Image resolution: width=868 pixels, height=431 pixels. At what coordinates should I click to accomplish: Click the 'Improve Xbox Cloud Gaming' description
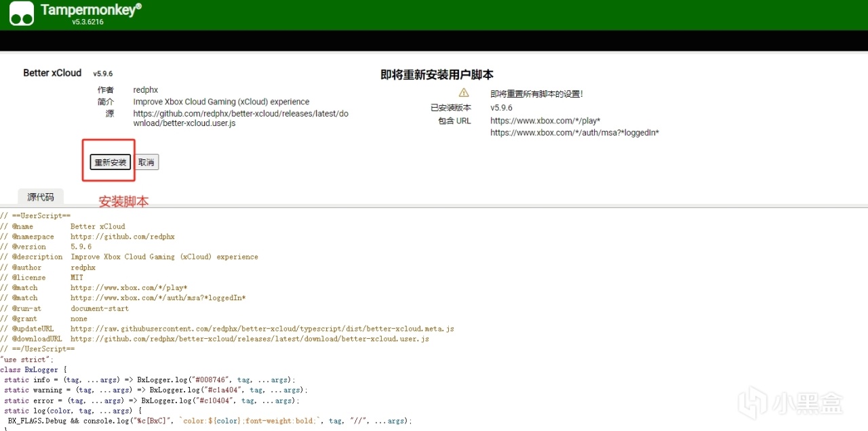(x=221, y=102)
